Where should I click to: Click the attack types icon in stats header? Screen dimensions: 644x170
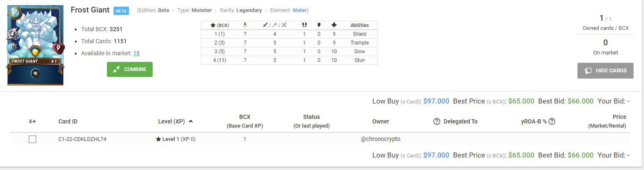coord(275,25)
